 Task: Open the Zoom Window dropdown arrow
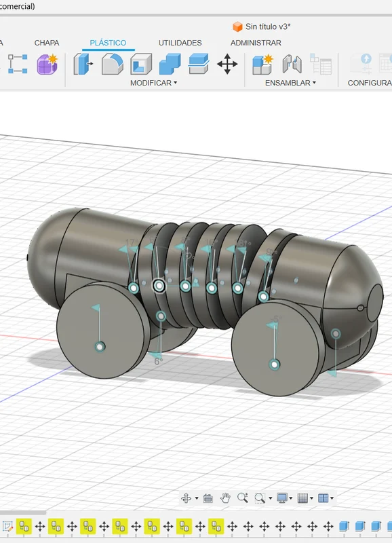pos(270,498)
